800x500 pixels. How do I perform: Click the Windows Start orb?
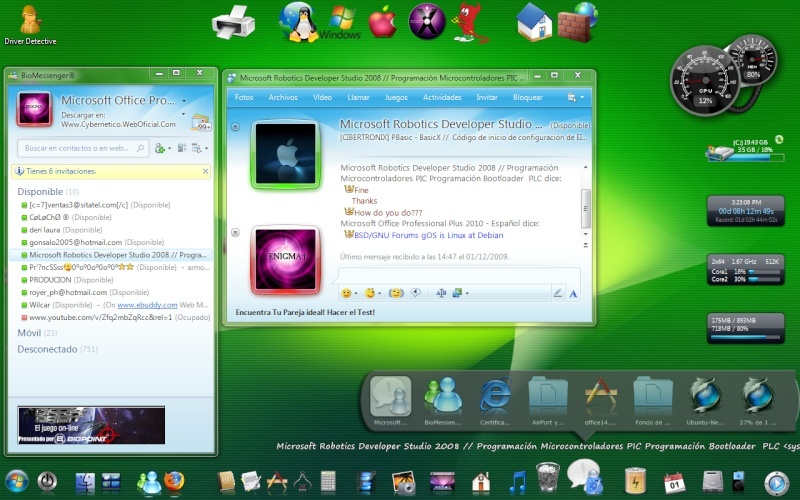coord(16,482)
